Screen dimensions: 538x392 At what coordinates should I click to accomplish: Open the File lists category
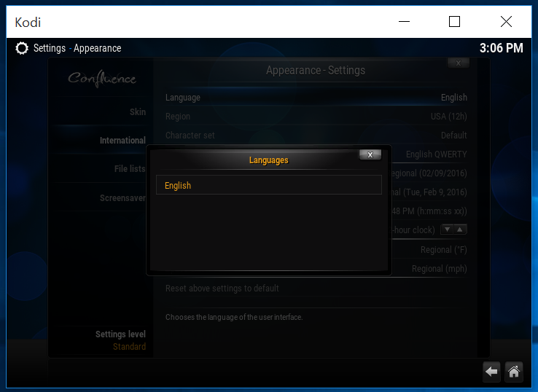(101, 169)
